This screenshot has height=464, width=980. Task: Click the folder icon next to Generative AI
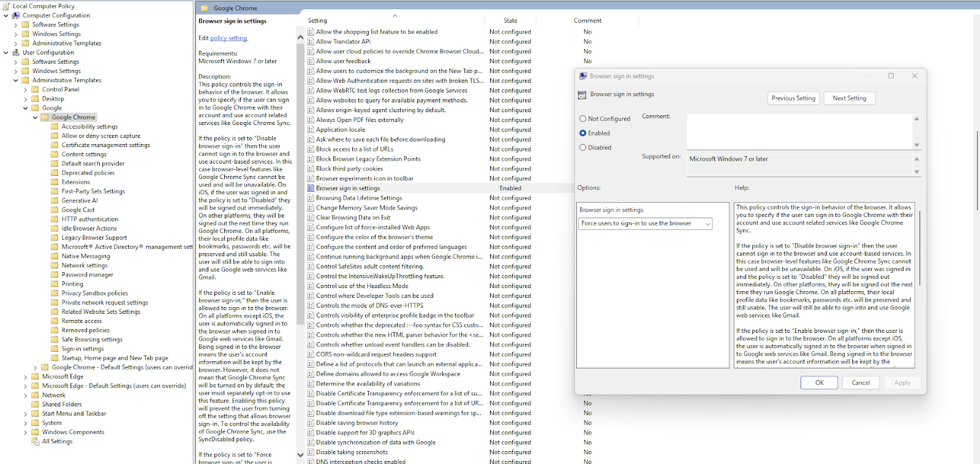click(55, 200)
